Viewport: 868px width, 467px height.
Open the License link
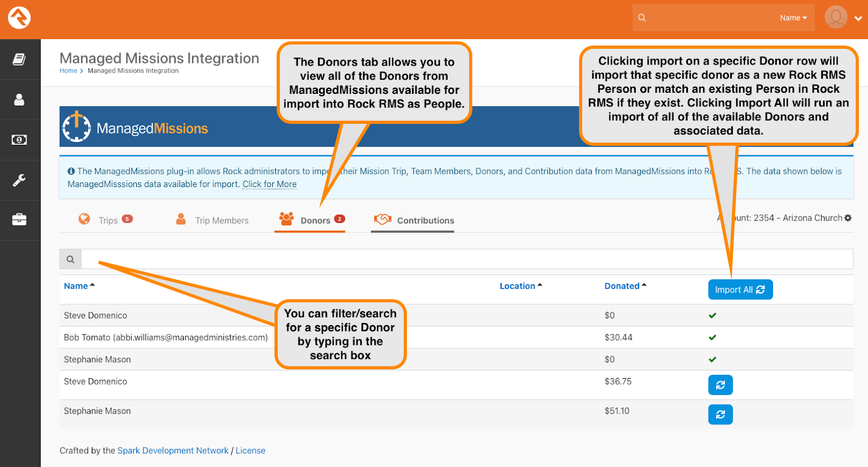coord(251,450)
